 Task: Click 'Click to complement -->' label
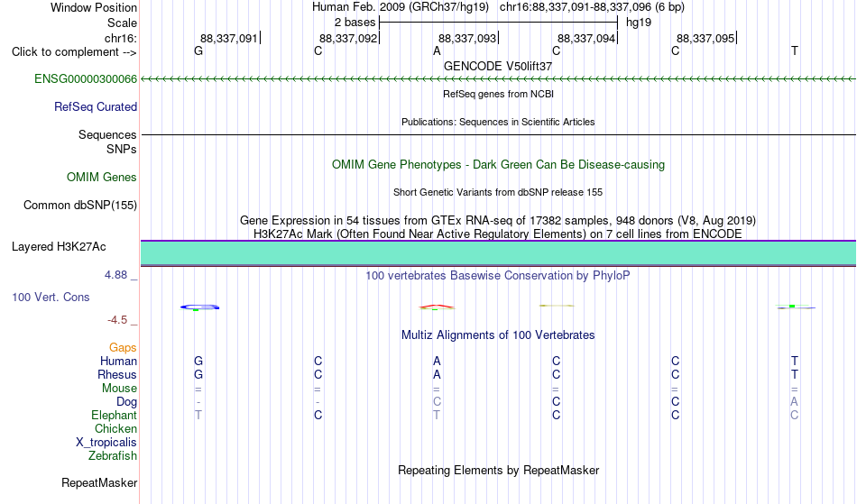point(74,52)
